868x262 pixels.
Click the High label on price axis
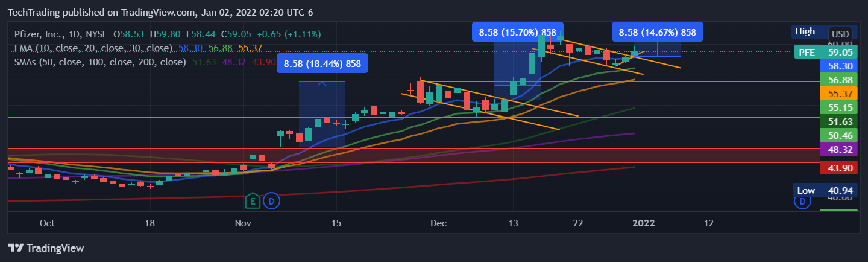click(805, 31)
